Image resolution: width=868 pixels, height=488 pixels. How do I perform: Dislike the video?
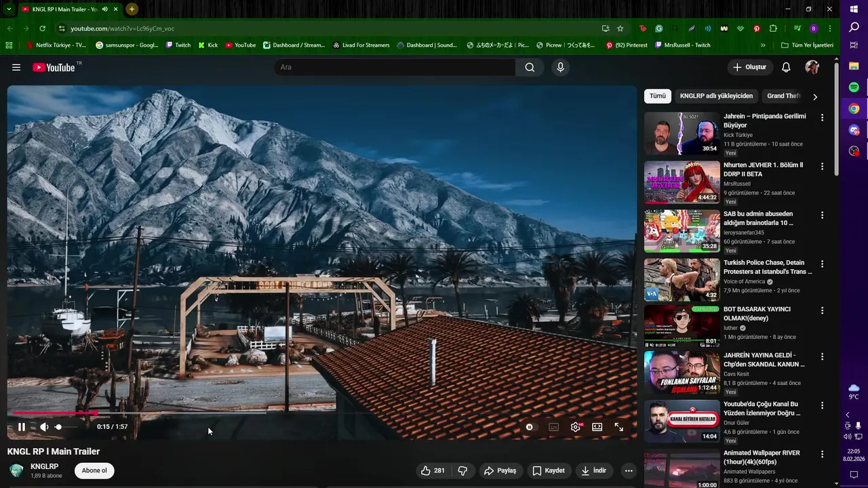point(462,470)
